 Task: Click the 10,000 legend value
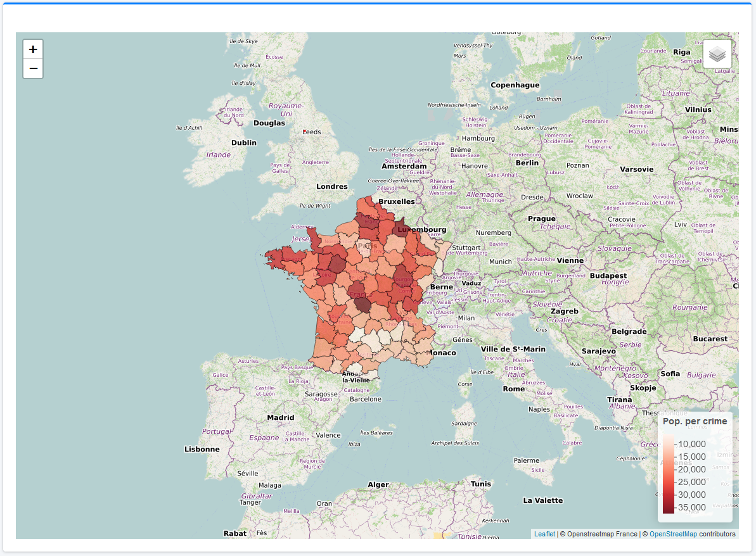click(x=692, y=444)
